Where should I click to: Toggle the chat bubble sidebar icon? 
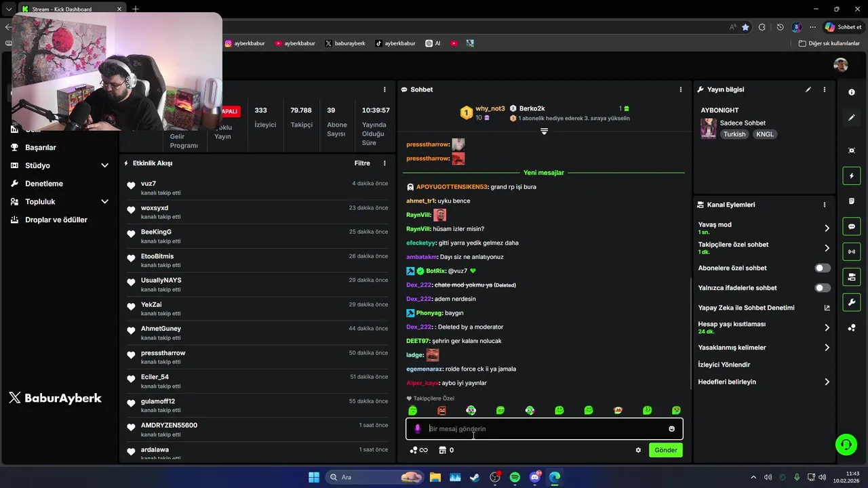click(x=852, y=226)
